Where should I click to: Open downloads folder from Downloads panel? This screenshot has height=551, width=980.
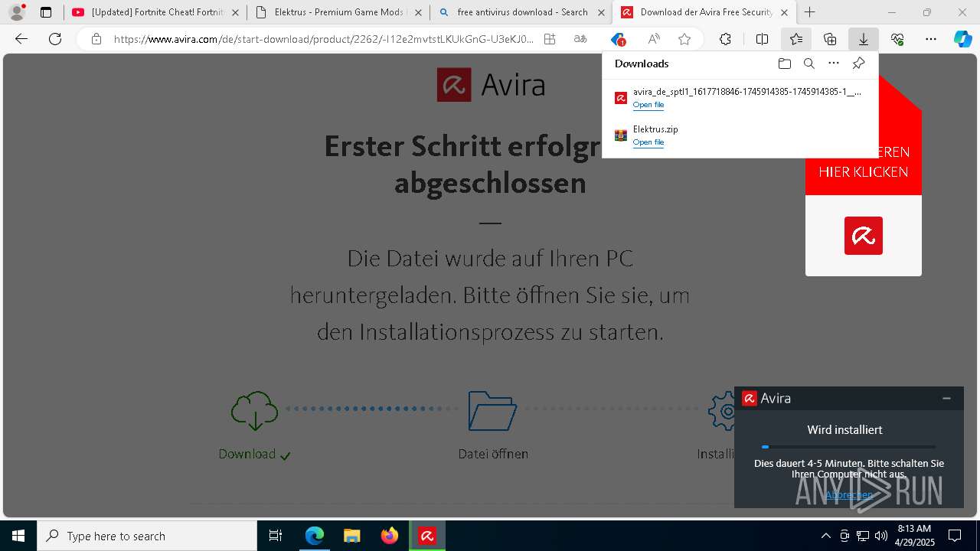(x=784, y=64)
